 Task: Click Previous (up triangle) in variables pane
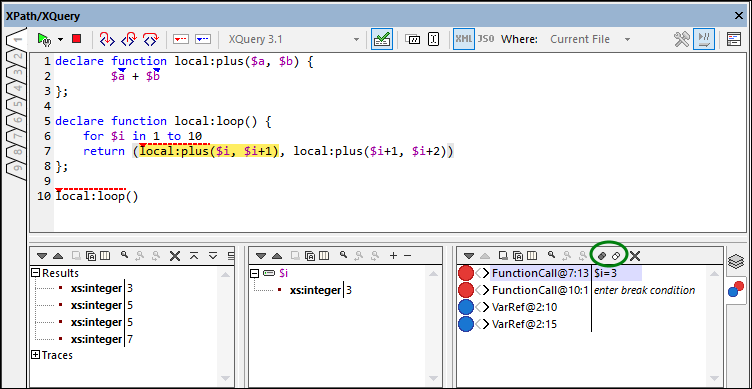click(x=277, y=256)
